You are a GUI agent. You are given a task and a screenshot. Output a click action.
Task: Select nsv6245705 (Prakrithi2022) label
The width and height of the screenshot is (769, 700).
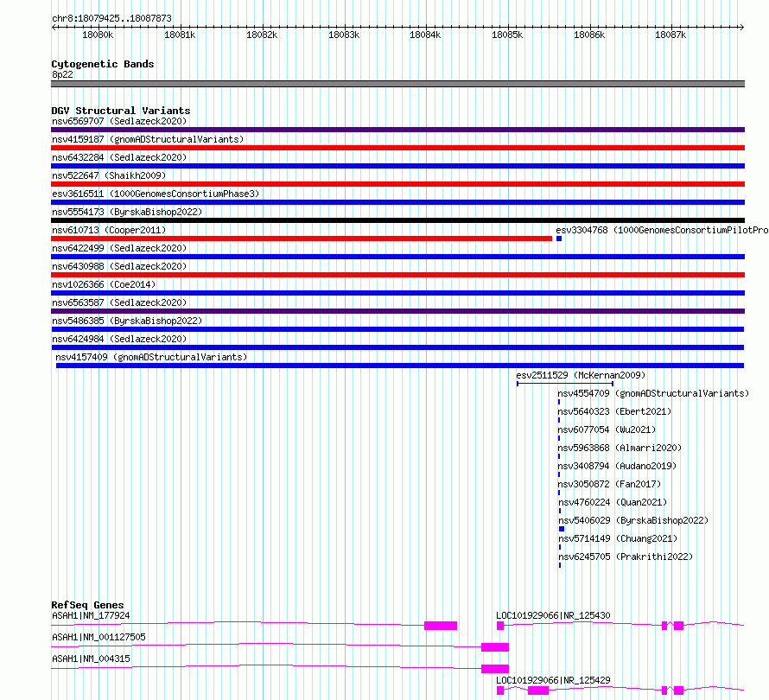pos(626,557)
